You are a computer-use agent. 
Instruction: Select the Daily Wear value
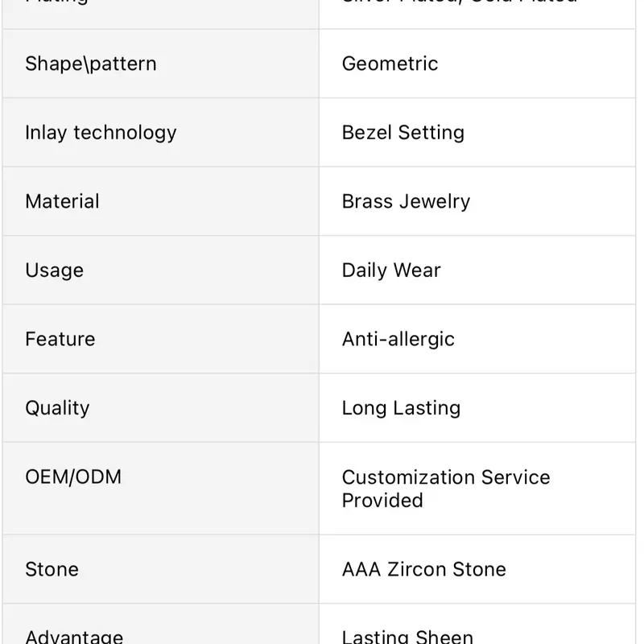click(391, 270)
